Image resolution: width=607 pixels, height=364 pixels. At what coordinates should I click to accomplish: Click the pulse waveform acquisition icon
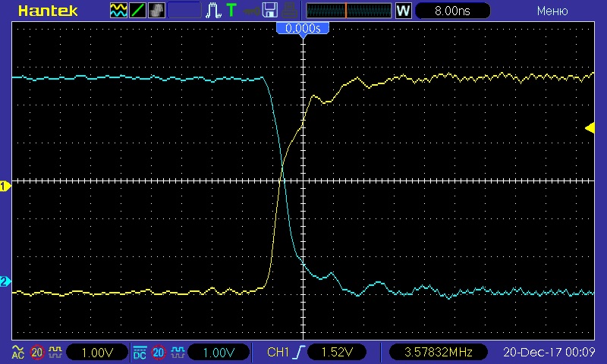click(x=213, y=11)
